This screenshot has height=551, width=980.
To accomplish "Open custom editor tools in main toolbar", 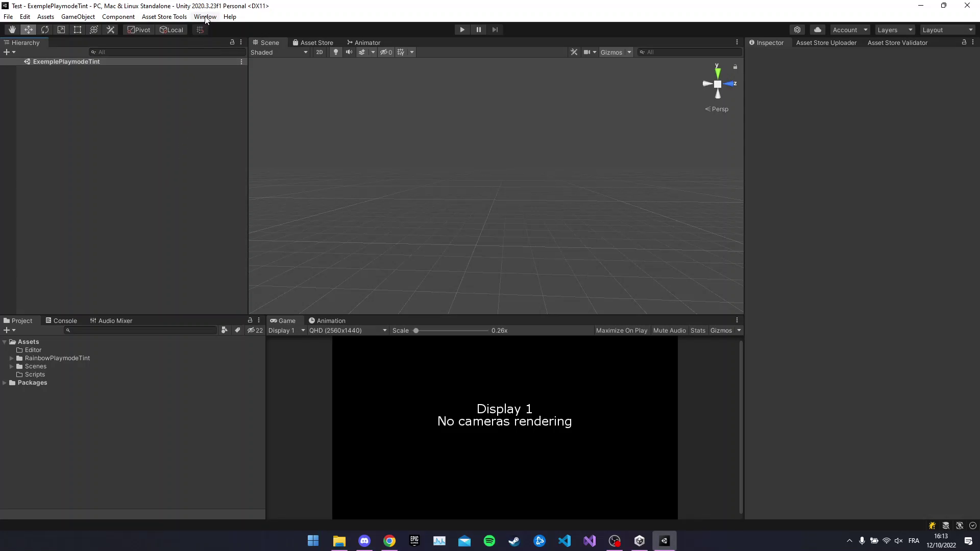I will [x=110, y=30].
